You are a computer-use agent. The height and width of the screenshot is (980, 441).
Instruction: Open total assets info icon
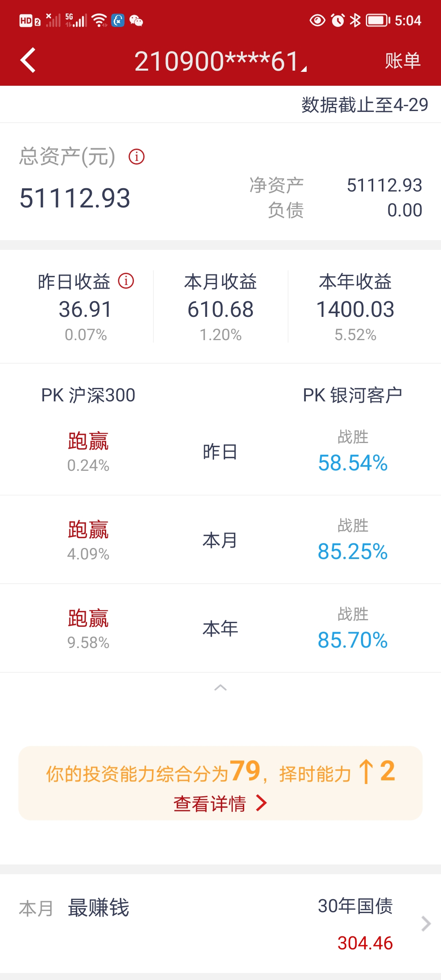(136, 156)
